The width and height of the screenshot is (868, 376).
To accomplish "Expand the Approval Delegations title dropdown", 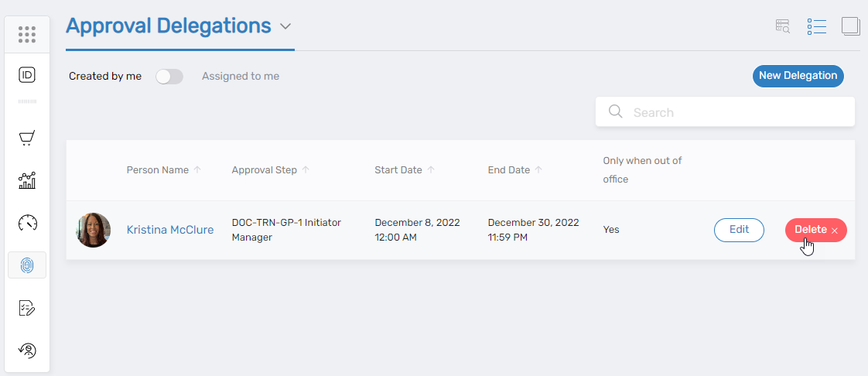I will [285, 26].
